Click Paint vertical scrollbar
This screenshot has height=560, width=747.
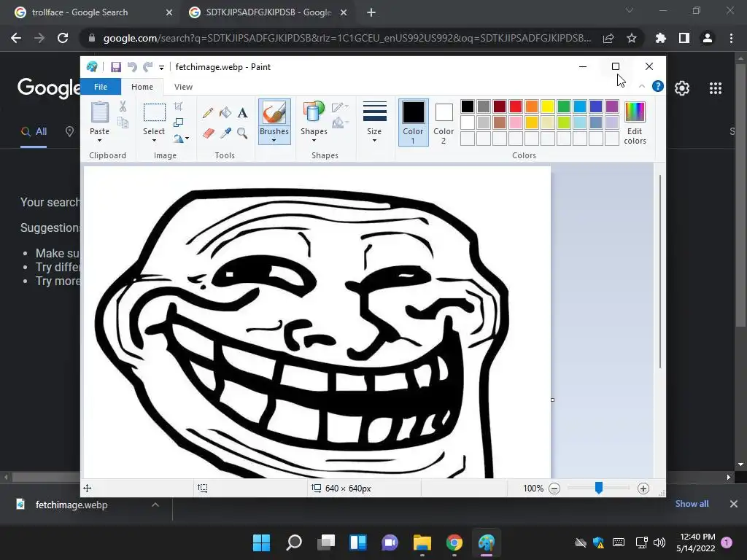659,271
